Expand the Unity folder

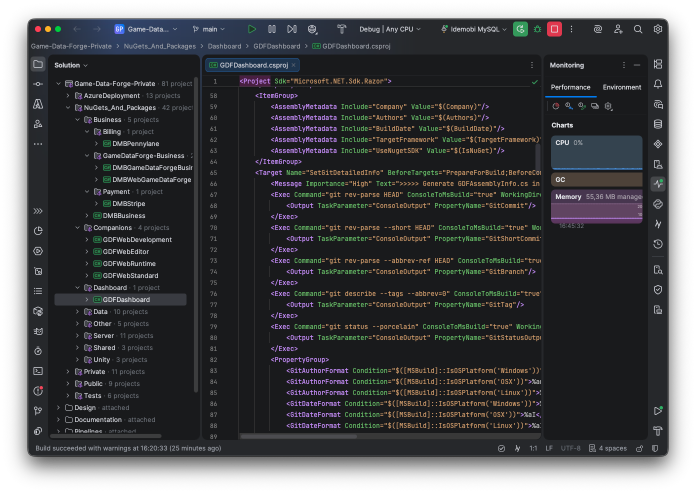coord(77,359)
